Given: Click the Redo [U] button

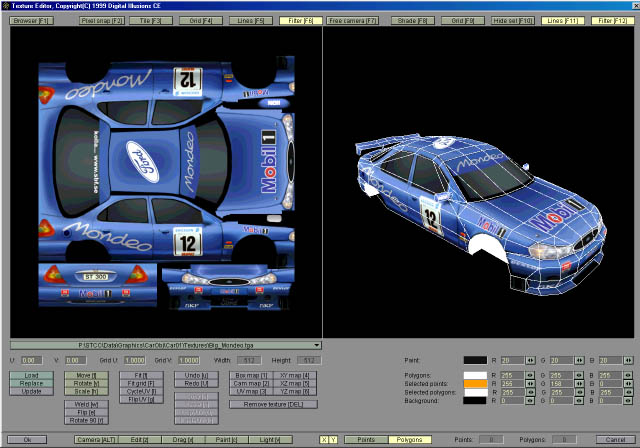Looking at the screenshot, I should (196, 384).
